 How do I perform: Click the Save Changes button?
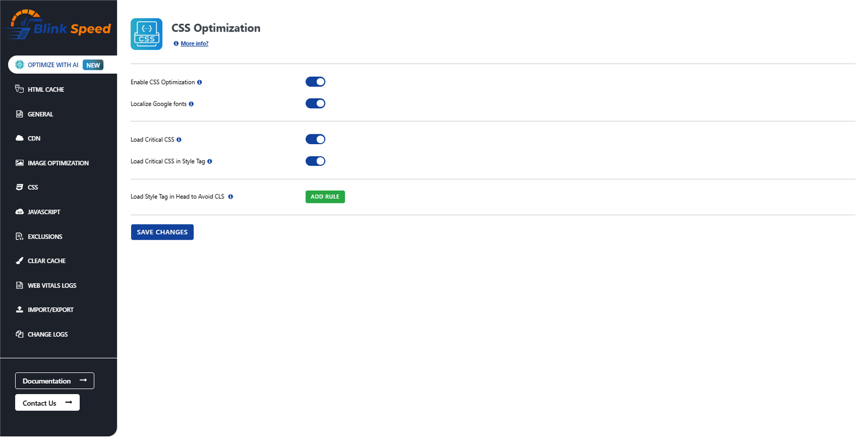coord(162,232)
